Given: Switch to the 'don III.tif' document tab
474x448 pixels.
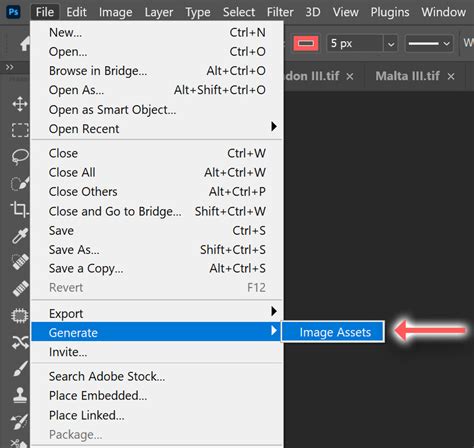Looking at the screenshot, I should pos(312,76).
